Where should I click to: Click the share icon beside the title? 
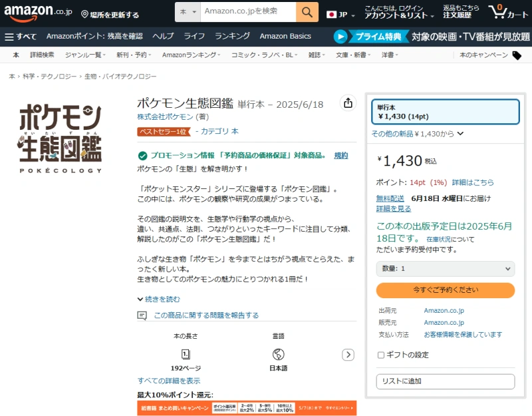coord(348,103)
